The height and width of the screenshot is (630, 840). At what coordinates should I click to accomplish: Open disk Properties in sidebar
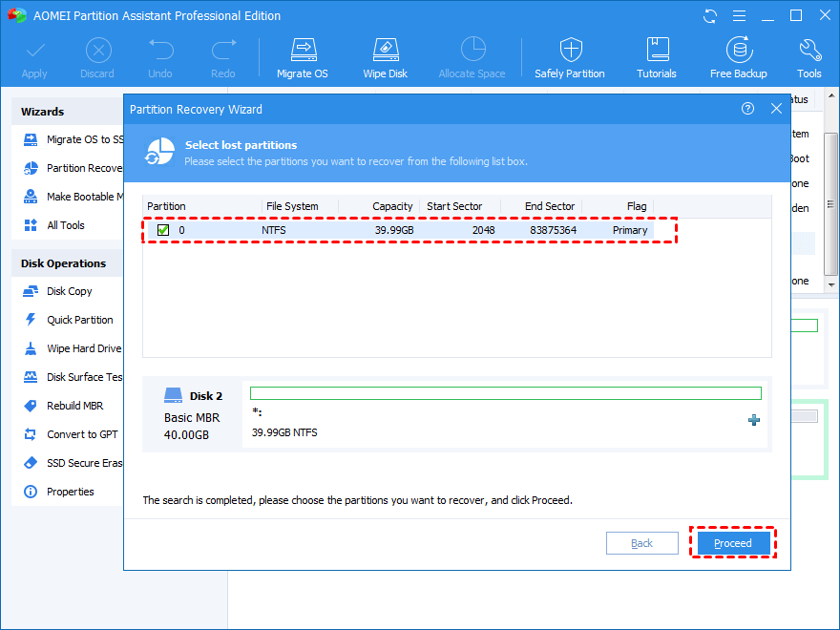pyautogui.click(x=58, y=492)
